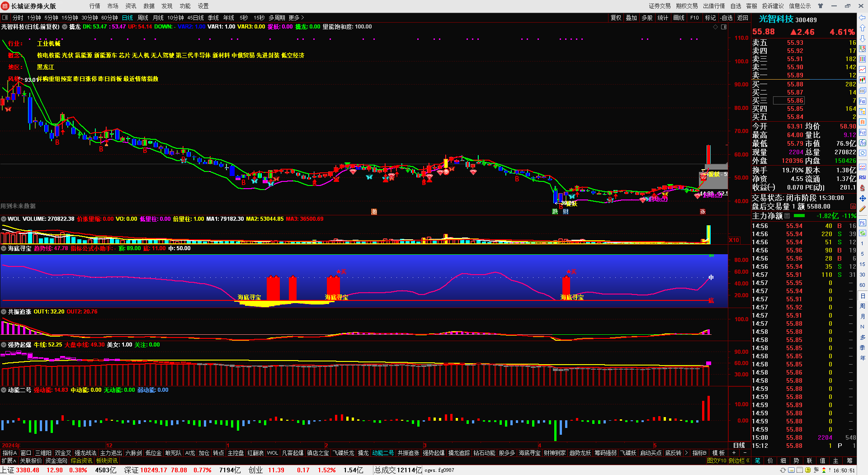This screenshot has height=475, width=868.
Task: Open the 图文F10 link at bottom
Action: [717, 461]
